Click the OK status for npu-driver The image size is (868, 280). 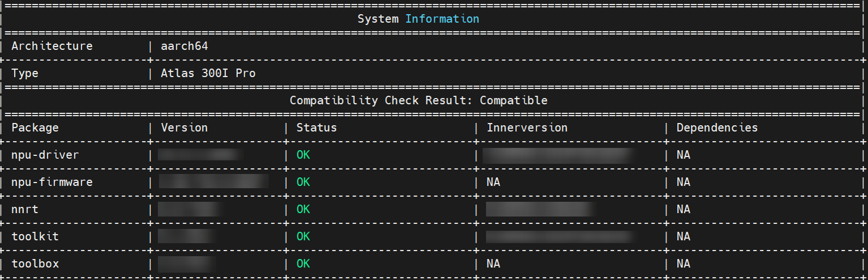pyautogui.click(x=303, y=155)
